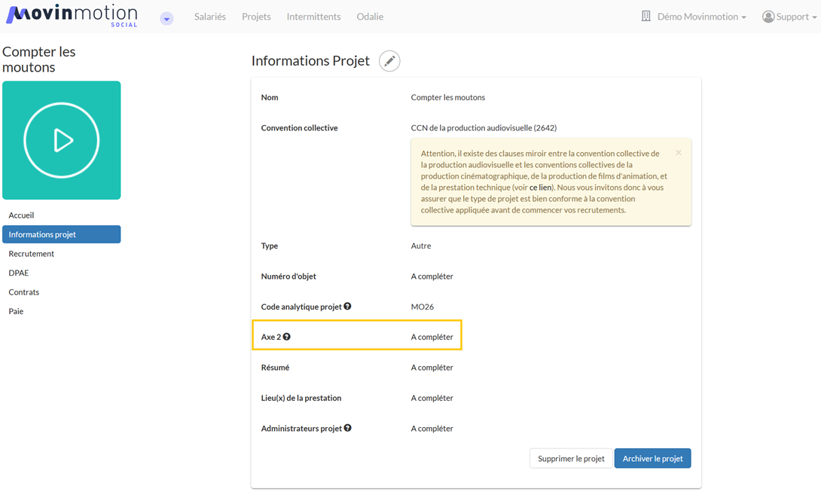Viewport: 821px width, 504px height.
Task: Click the help icon next to Axe 2
Action: (287, 337)
